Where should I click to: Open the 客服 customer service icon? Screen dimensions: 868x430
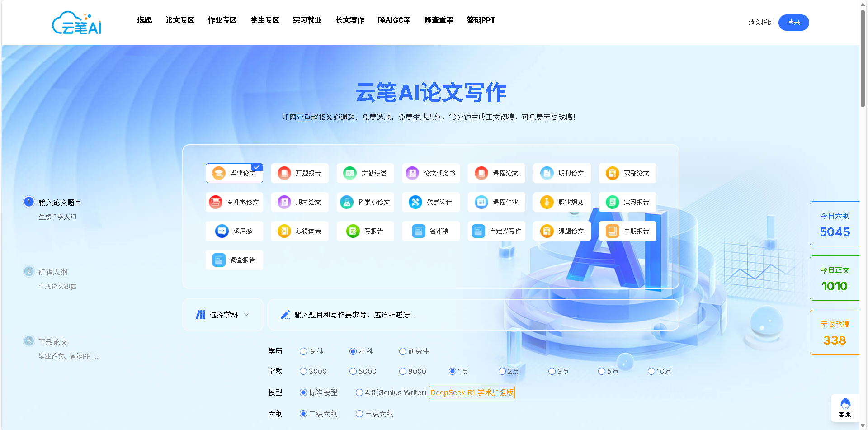(845, 407)
